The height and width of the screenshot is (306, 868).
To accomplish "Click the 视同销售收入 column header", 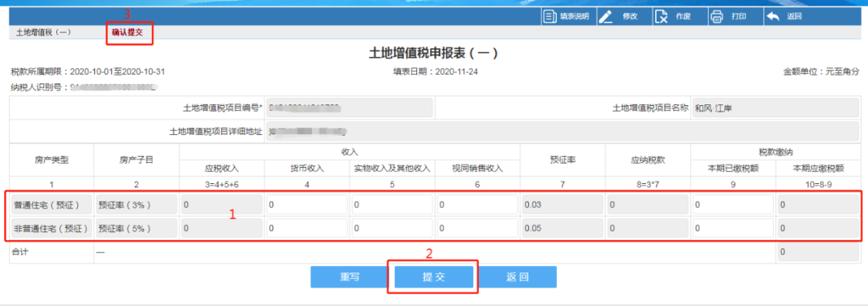I will tap(477, 169).
